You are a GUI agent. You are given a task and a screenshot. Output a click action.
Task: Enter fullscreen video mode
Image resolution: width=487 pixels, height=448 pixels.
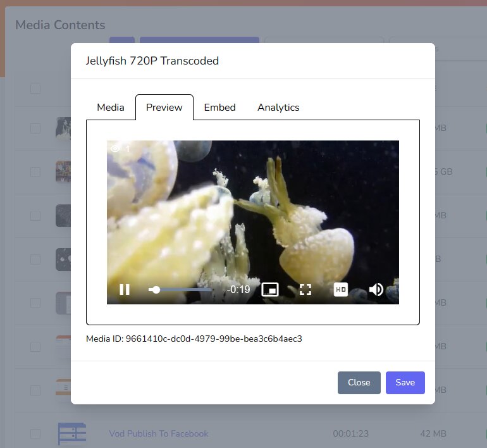(305, 290)
